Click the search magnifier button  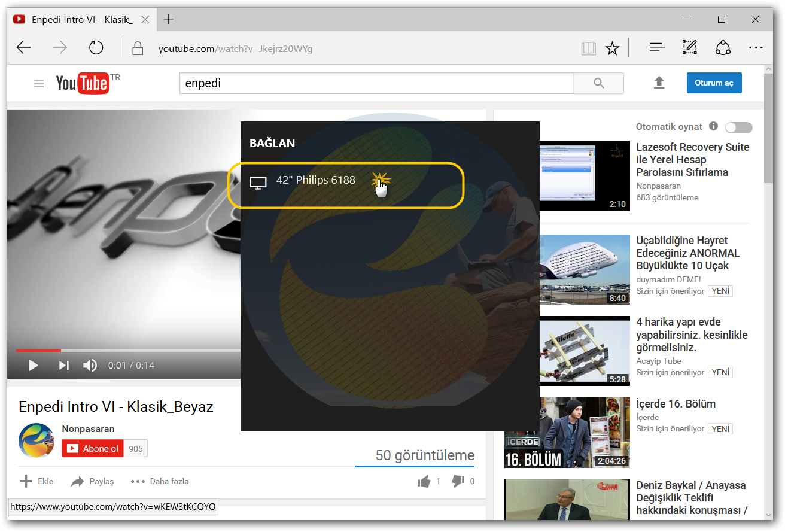(599, 83)
